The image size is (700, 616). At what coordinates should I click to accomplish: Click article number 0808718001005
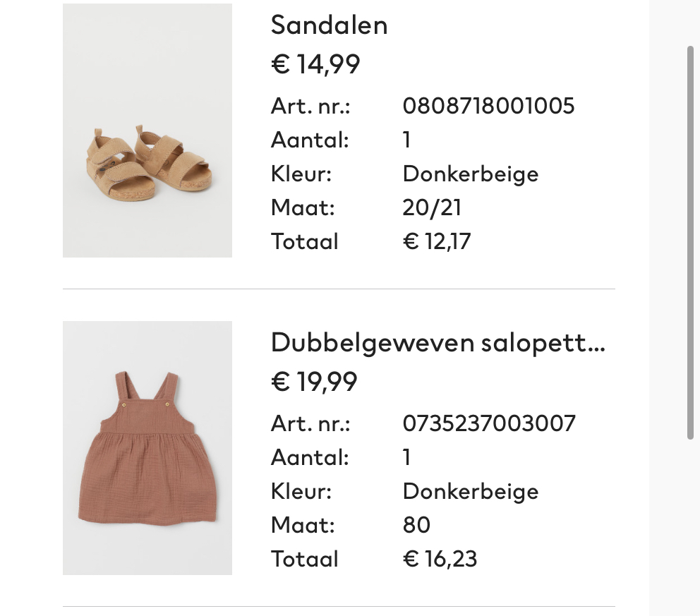coord(488,106)
